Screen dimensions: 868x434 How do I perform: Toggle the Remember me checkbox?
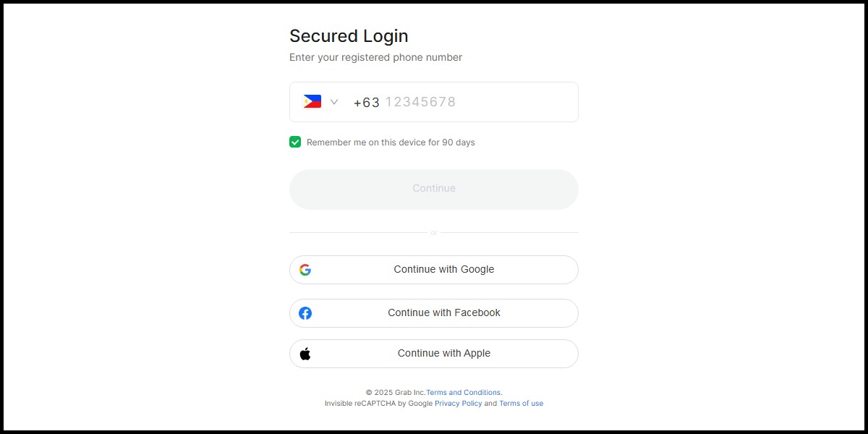pyautogui.click(x=295, y=142)
